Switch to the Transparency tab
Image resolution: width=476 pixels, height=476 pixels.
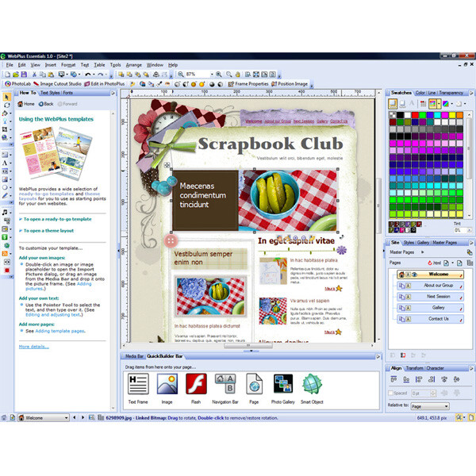(451, 93)
